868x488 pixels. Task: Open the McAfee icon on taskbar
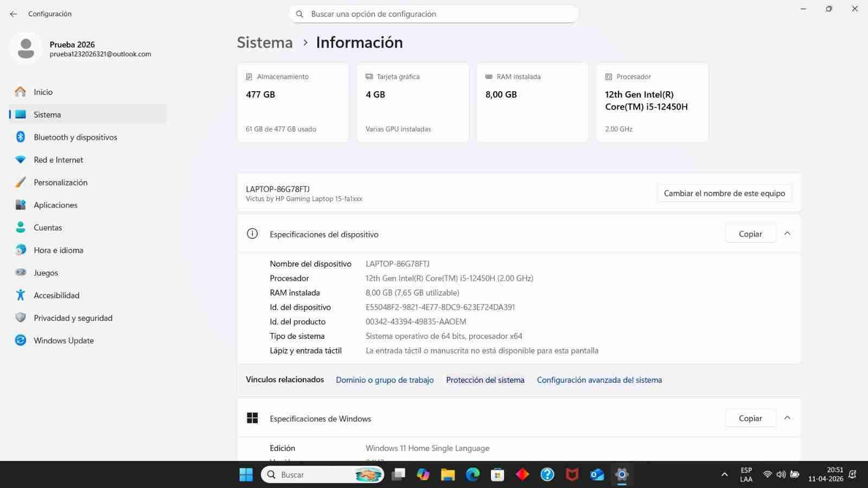point(572,474)
